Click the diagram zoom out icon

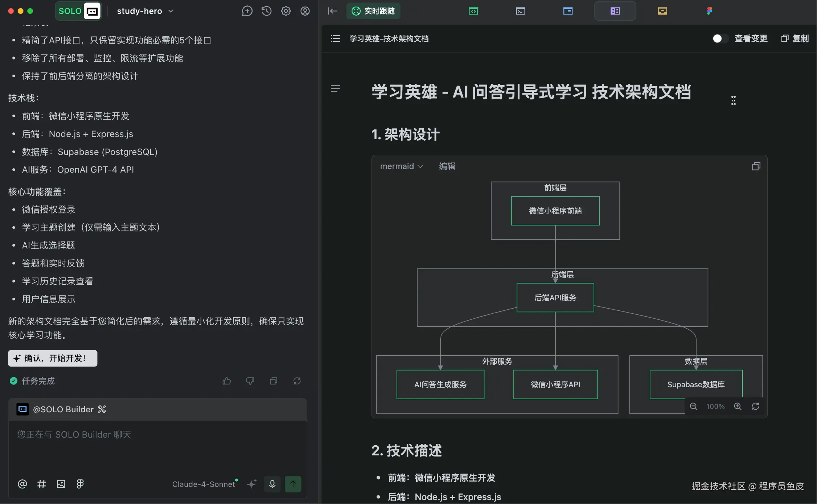(x=694, y=406)
